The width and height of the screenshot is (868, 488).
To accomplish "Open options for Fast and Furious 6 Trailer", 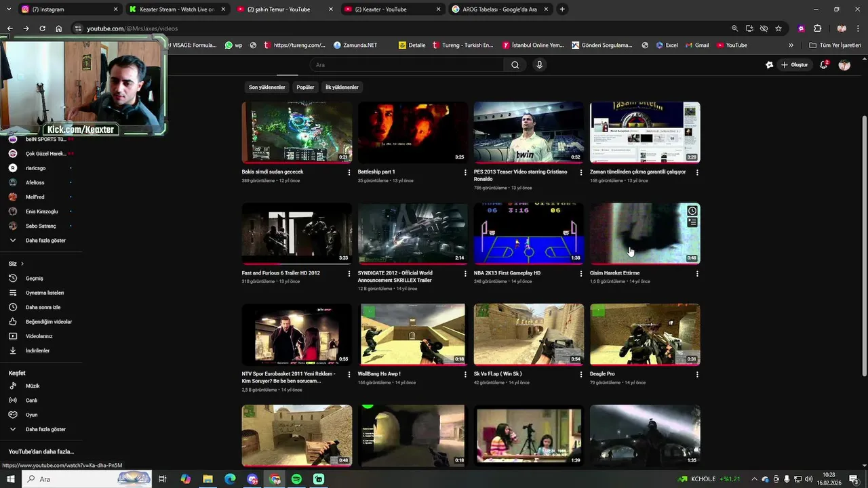I will [x=349, y=273].
